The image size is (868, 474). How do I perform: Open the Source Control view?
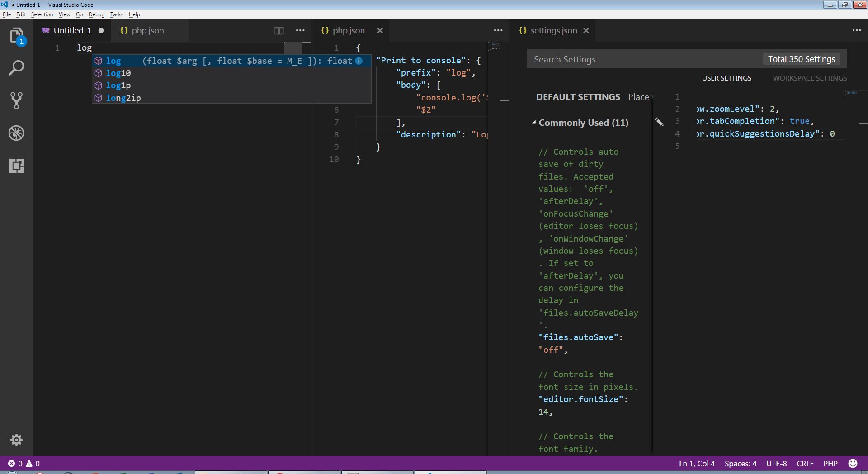[16, 100]
